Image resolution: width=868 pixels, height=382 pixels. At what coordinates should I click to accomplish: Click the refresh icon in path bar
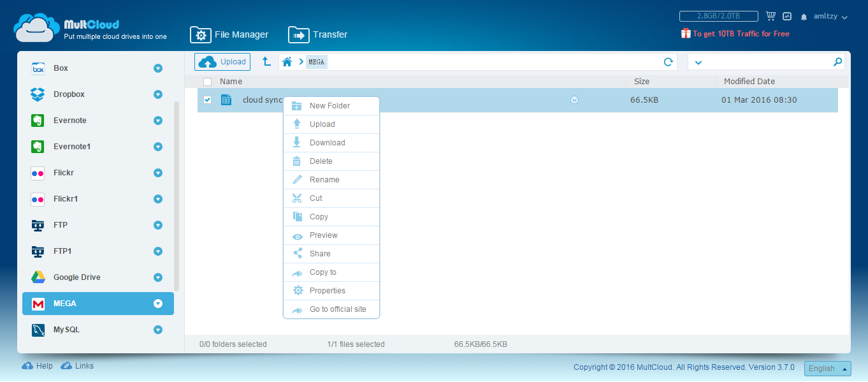click(x=668, y=62)
